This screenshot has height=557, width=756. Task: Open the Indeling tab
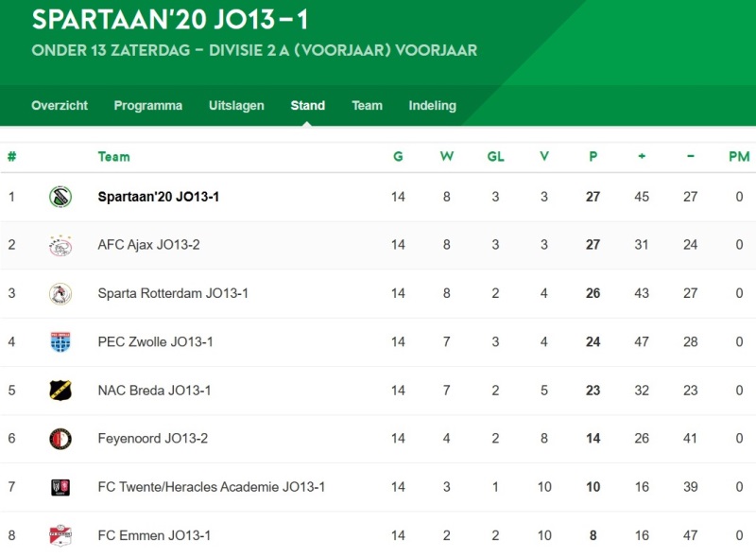pyautogui.click(x=433, y=105)
